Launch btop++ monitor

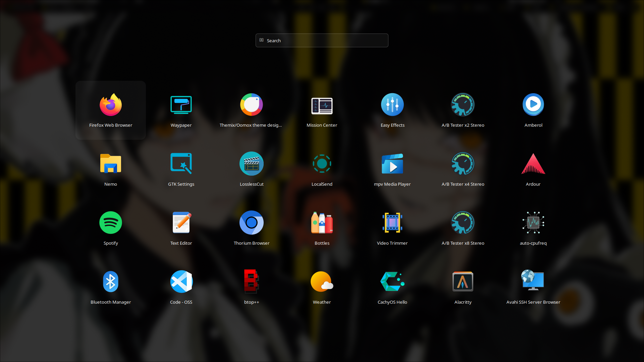(x=252, y=282)
